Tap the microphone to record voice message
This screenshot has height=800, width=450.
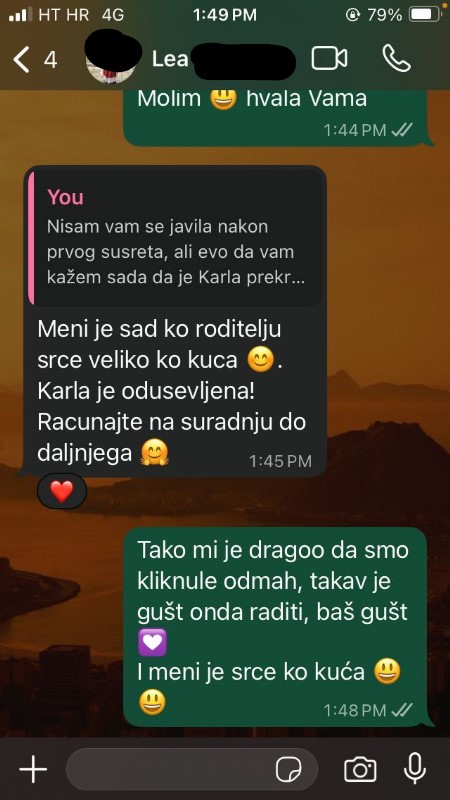pyautogui.click(x=415, y=768)
